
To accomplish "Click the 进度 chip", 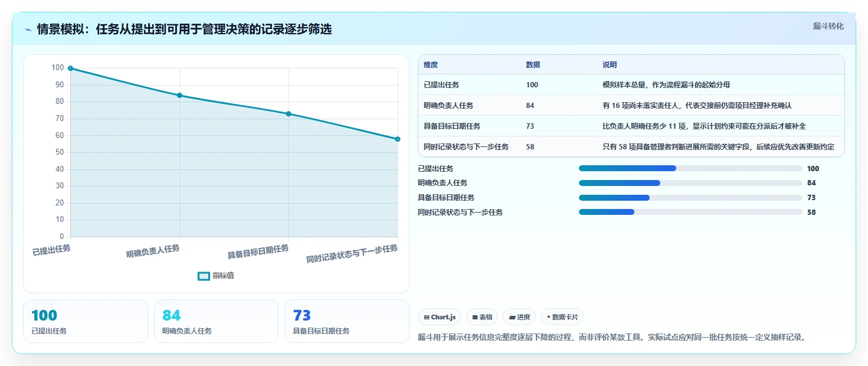I will pyautogui.click(x=519, y=317).
